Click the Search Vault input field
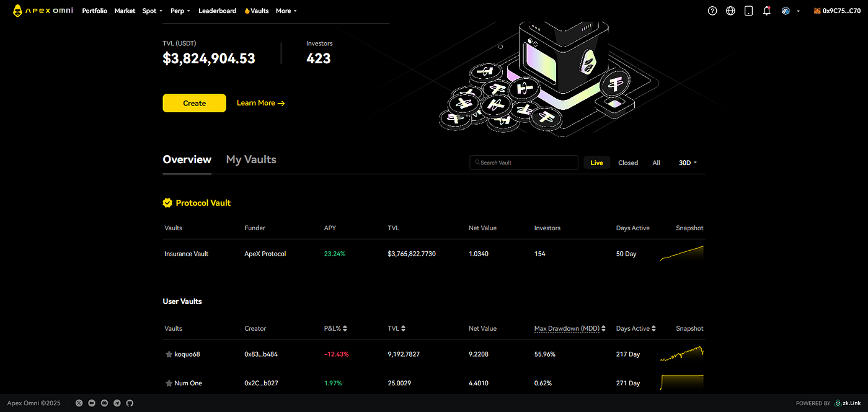The width and height of the screenshot is (868, 412). point(524,163)
